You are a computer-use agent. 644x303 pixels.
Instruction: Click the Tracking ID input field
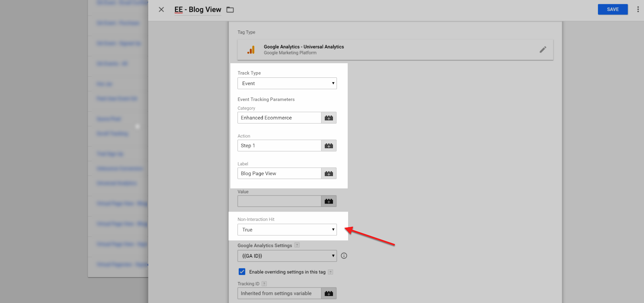279,293
